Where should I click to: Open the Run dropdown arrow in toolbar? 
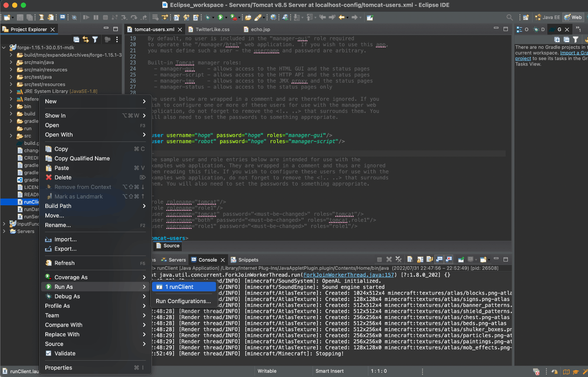[x=226, y=18]
